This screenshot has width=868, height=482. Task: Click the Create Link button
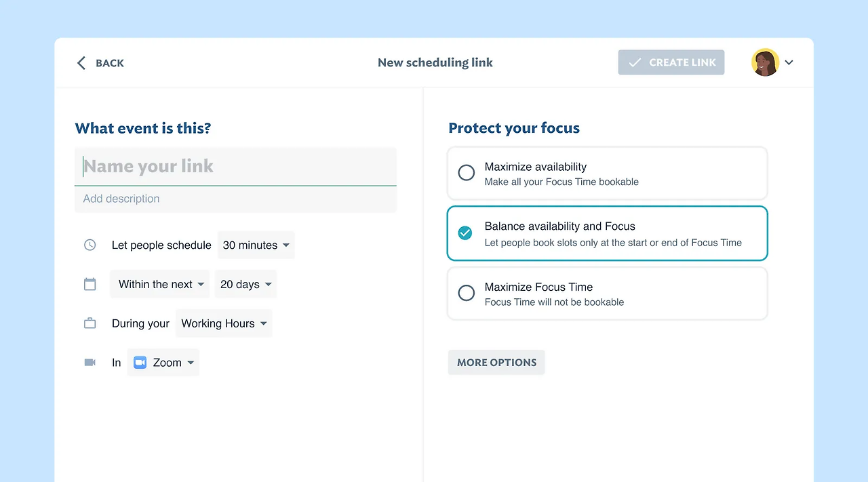tap(671, 62)
